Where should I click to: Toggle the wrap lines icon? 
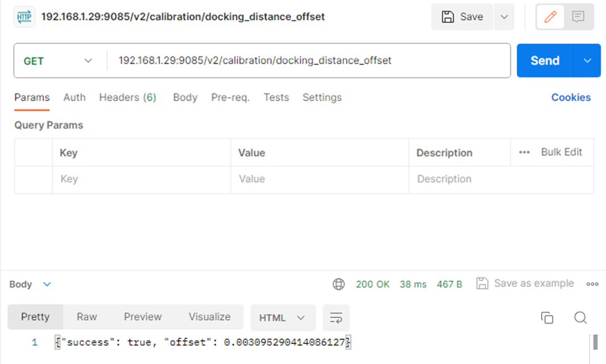tap(336, 318)
